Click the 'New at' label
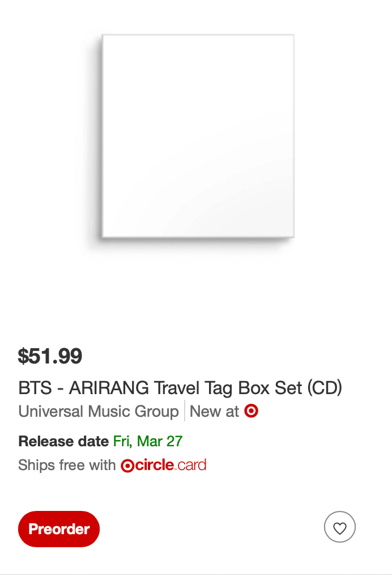The width and height of the screenshot is (392, 575). click(x=215, y=411)
